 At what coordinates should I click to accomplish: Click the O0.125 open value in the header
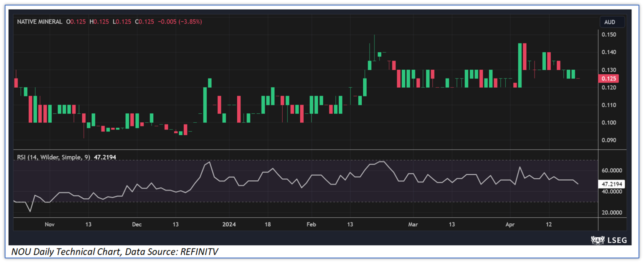(76, 21)
